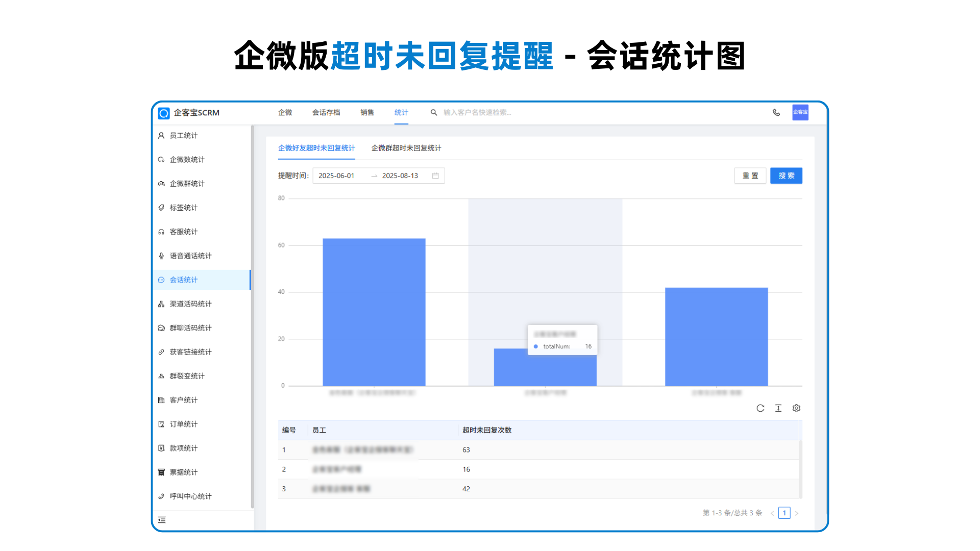Click the 搜索 button
Viewport: 980px width, 551px height.
(x=786, y=176)
